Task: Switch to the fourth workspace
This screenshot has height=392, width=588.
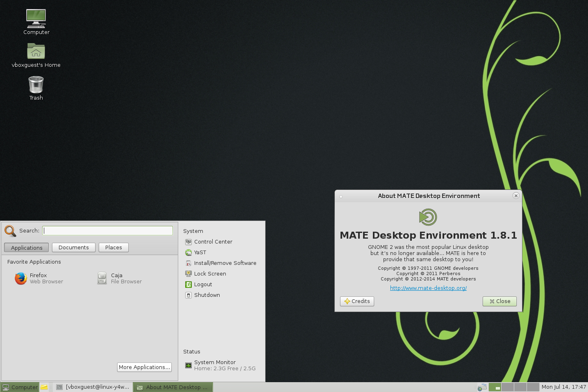Action: (533, 387)
